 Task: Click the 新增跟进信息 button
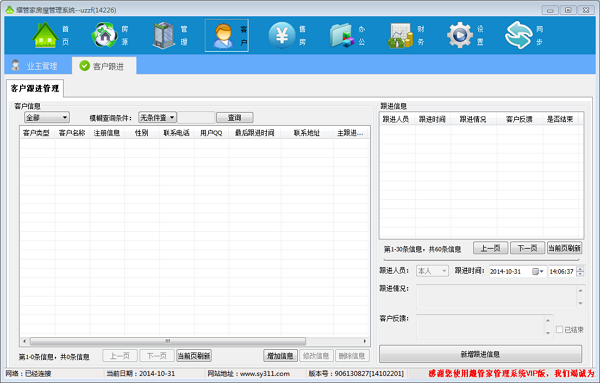click(x=481, y=354)
